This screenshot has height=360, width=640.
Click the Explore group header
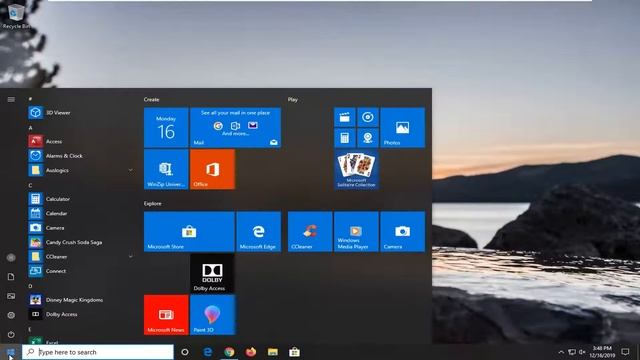pyautogui.click(x=153, y=203)
